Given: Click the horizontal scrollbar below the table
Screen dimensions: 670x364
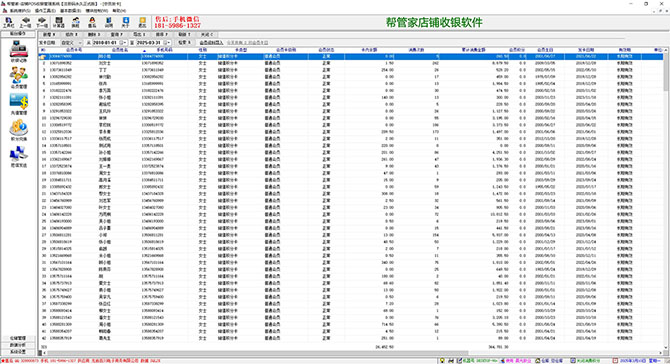Looking at the screenshot, I should (x=353, y=353).
